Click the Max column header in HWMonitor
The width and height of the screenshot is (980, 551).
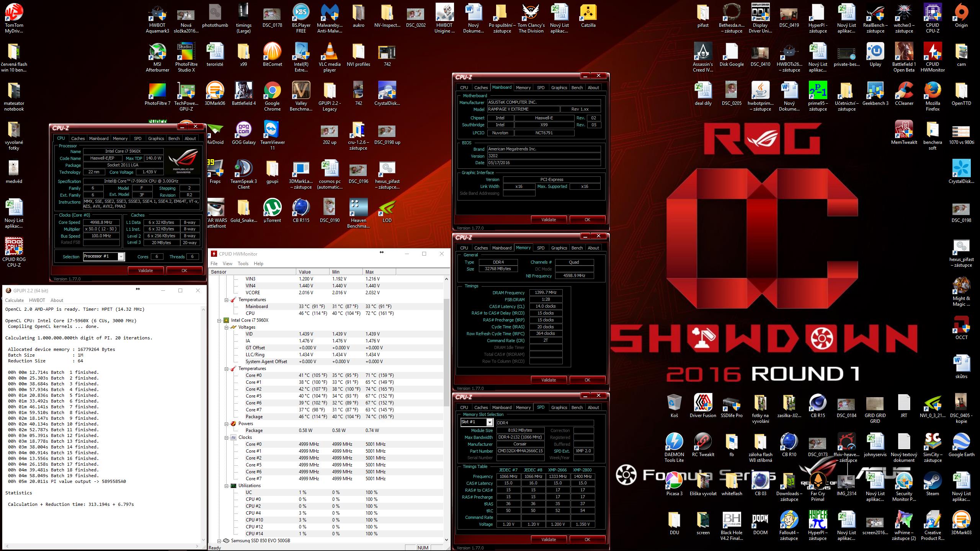379,272
